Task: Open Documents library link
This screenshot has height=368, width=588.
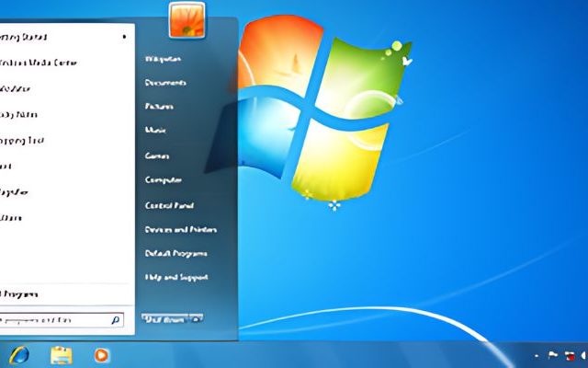Action: click(x=165, y=83)
